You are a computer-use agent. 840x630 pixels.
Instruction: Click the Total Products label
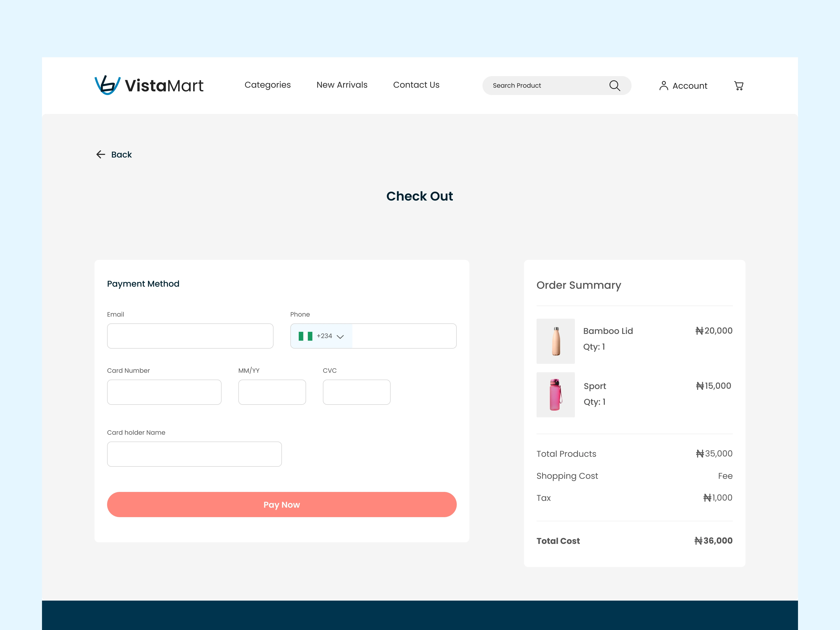(566, 454)
